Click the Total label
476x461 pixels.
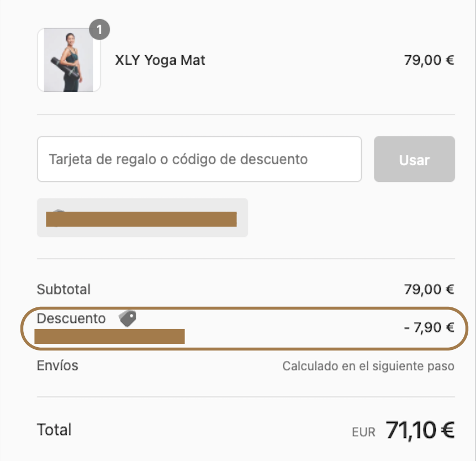tap(54, 429)
